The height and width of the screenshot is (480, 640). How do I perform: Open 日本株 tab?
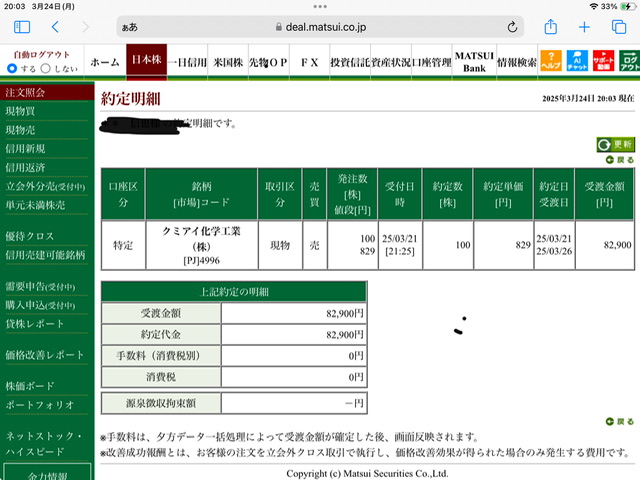pyautogui.click(x=147, y=60)
